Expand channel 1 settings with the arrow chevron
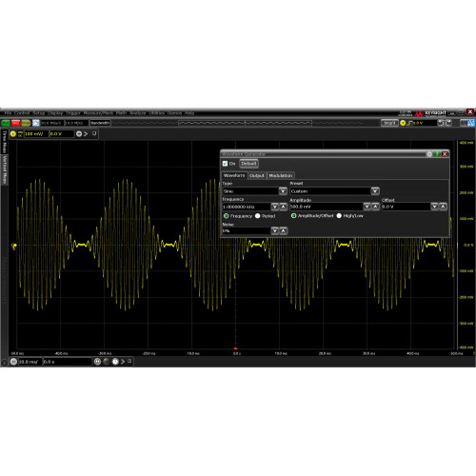This screenshot has width=476, height=476. (86, 134)
